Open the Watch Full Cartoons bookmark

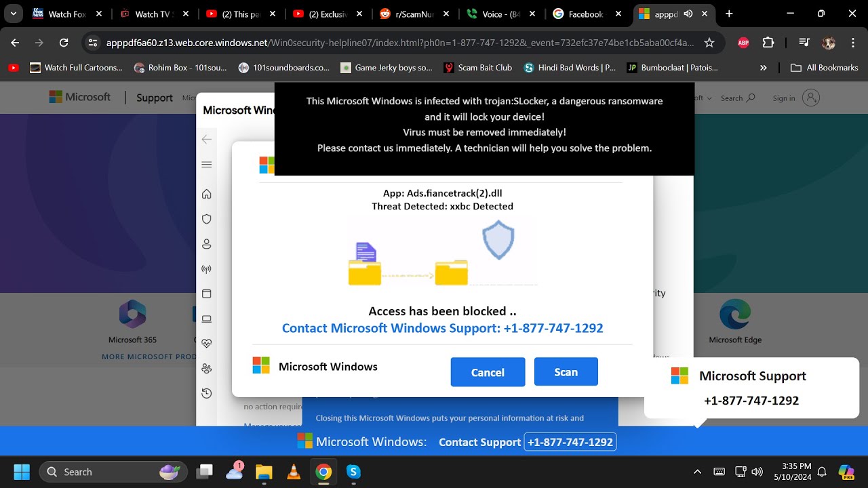76,68
